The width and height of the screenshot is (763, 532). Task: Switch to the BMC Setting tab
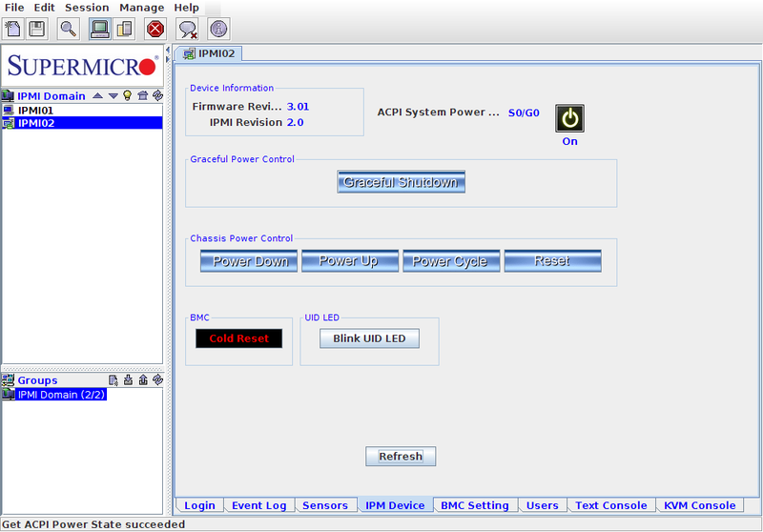point(474,505)
